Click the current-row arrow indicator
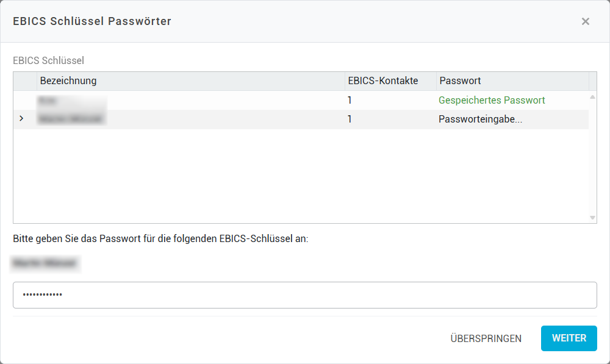The image size is (610, 364). 22,119
